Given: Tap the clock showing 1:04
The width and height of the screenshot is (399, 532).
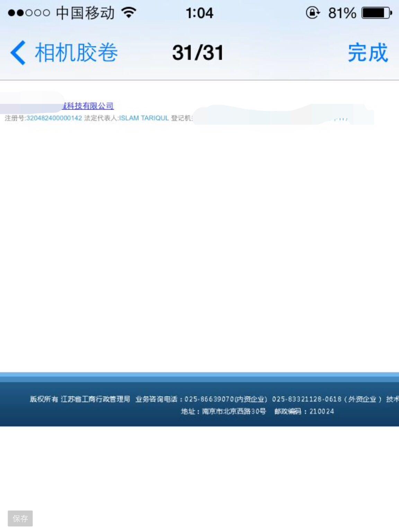Looking at the screenshot, I should 199,12.
